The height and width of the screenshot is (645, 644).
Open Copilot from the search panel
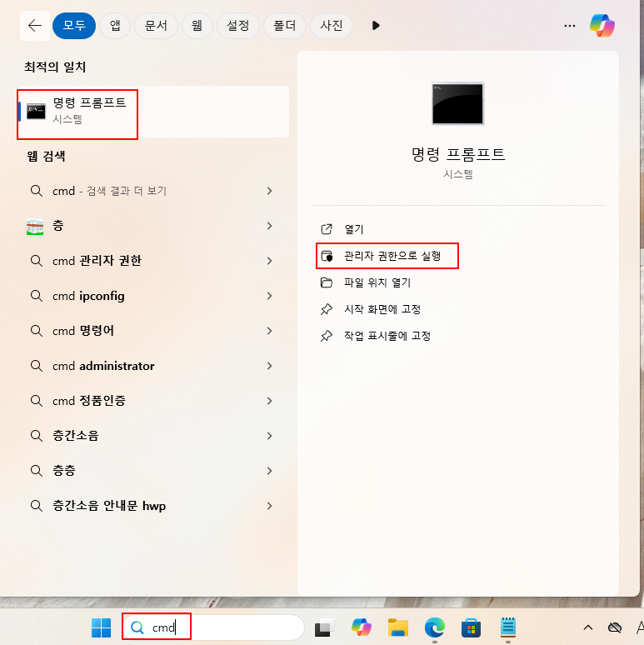(x=602, y=26)
